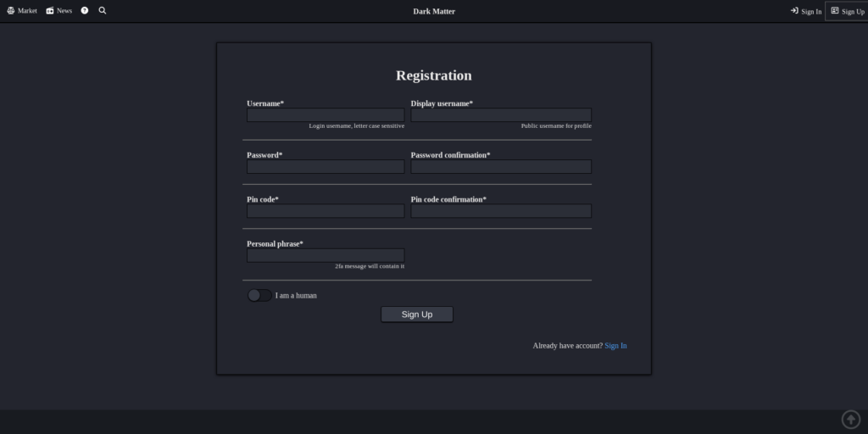
Task: Click the Dark Matter site title
Action: pos(434,11)
